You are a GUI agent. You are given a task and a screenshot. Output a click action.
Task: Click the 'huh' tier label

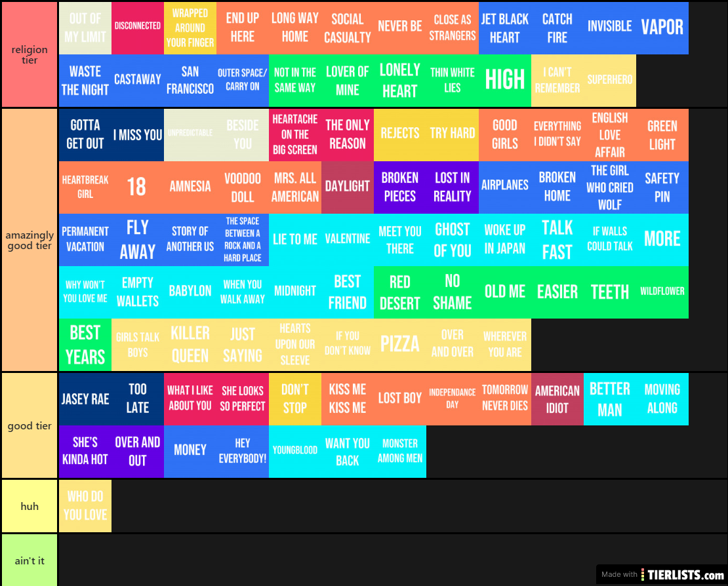click(x=30, y=506)
